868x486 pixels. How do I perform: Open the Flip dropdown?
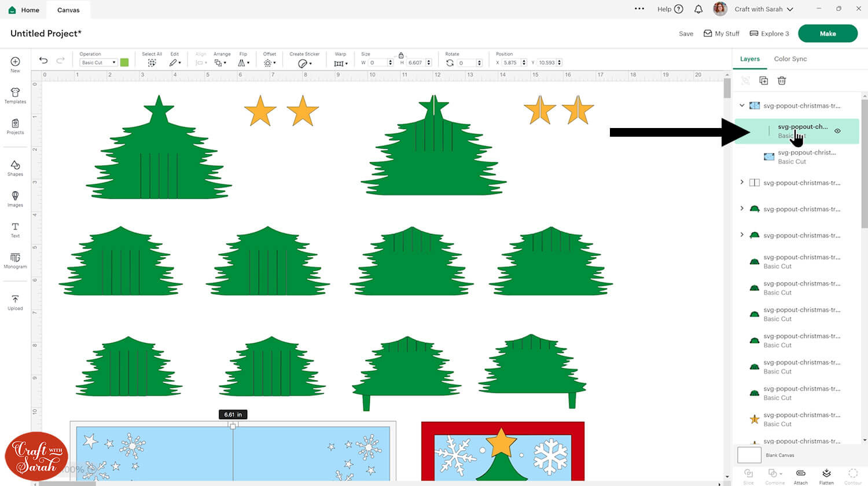[x=244, y=63]
